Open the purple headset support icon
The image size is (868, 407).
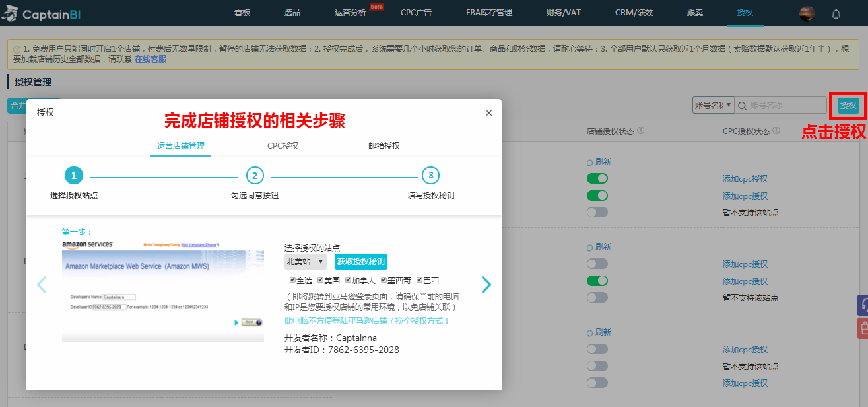click(x=863, y=305)
